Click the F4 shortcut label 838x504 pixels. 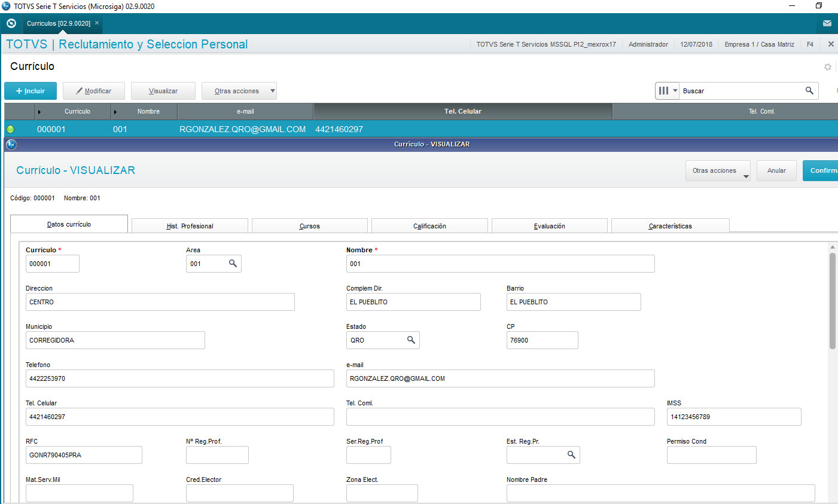click(810, 44)
